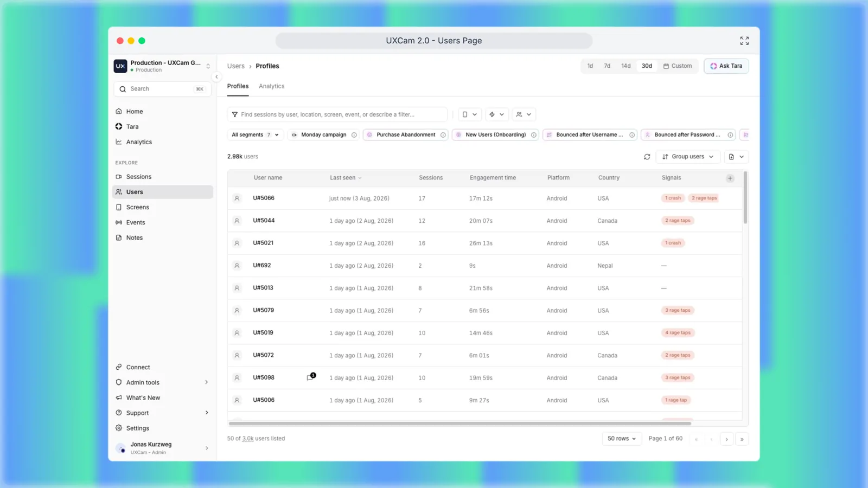This screenshot has width=868, height=488.
Task: Click info icon on Bounced after Username
Action: point(632,135)
